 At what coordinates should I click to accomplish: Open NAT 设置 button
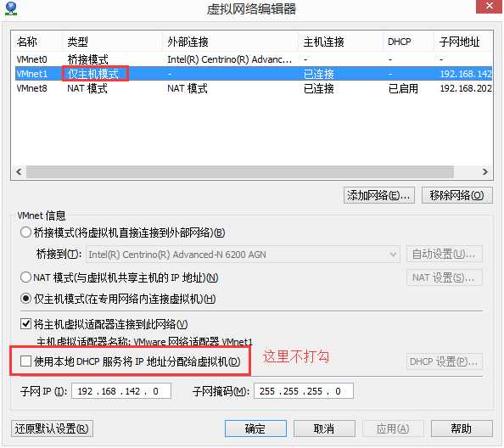(445, 277)
